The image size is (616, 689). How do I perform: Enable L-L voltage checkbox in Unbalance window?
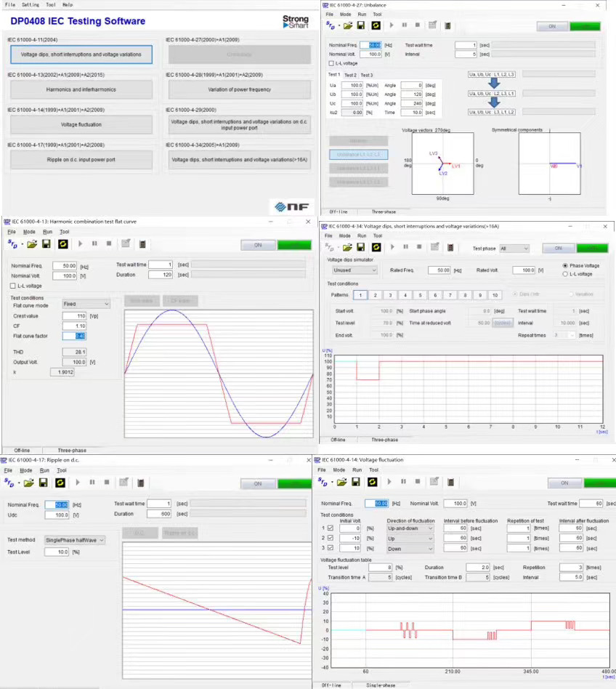coord(332,64)
